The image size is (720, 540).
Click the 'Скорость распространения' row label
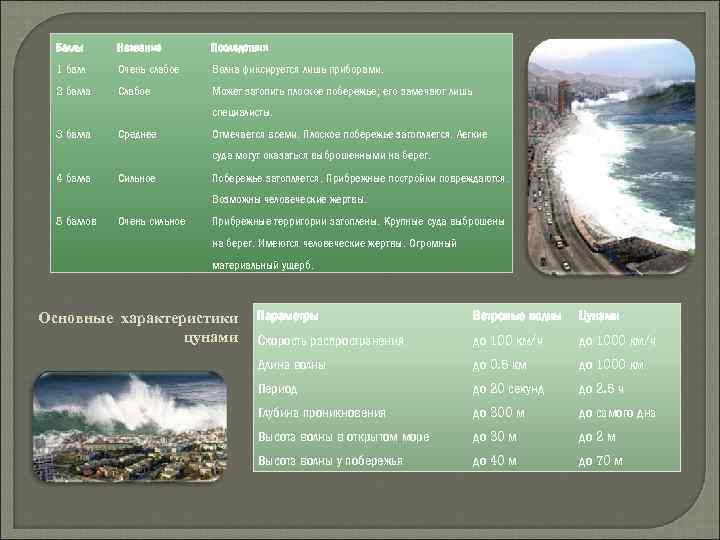pos(331,341)
